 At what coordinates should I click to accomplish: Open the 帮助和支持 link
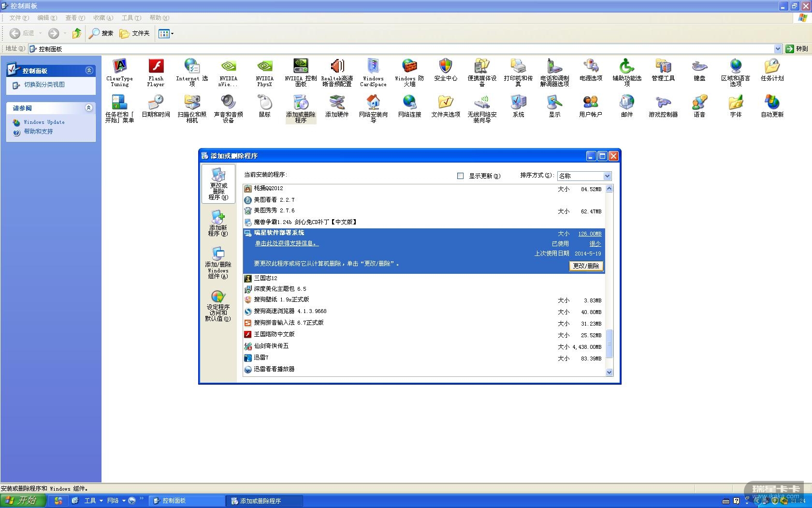(x=39, y=132)
